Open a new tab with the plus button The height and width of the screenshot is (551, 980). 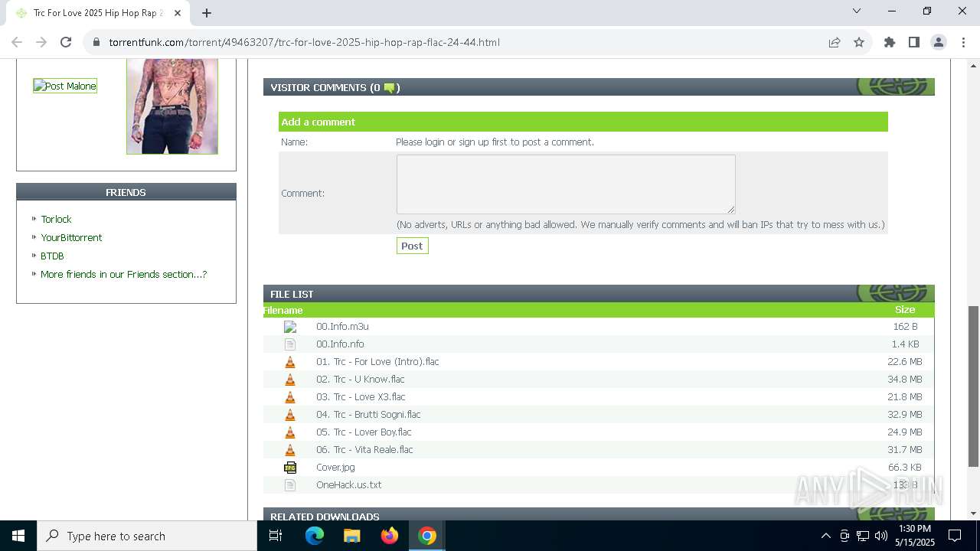click(207, 12)
